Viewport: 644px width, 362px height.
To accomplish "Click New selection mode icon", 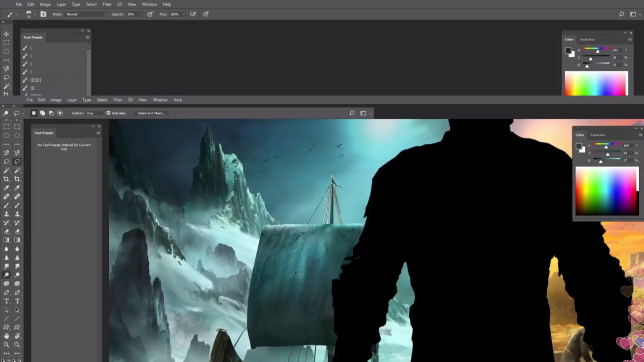I will pos(34,113).
